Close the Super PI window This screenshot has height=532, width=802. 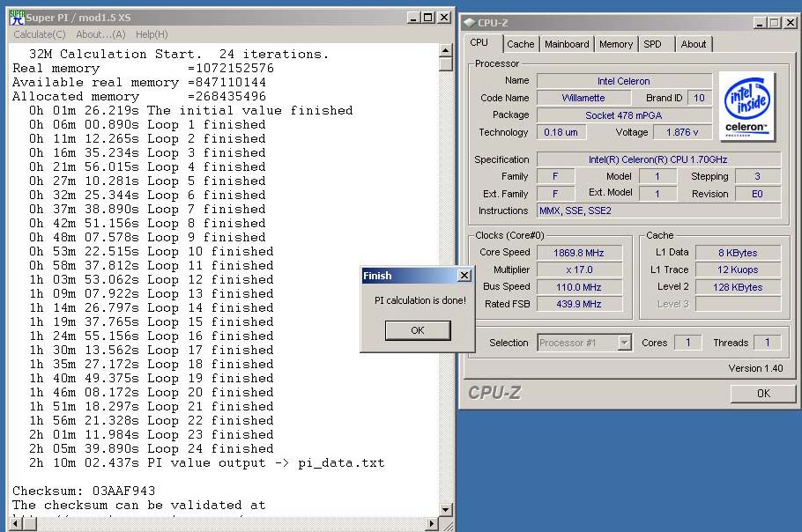click(444, 18)
